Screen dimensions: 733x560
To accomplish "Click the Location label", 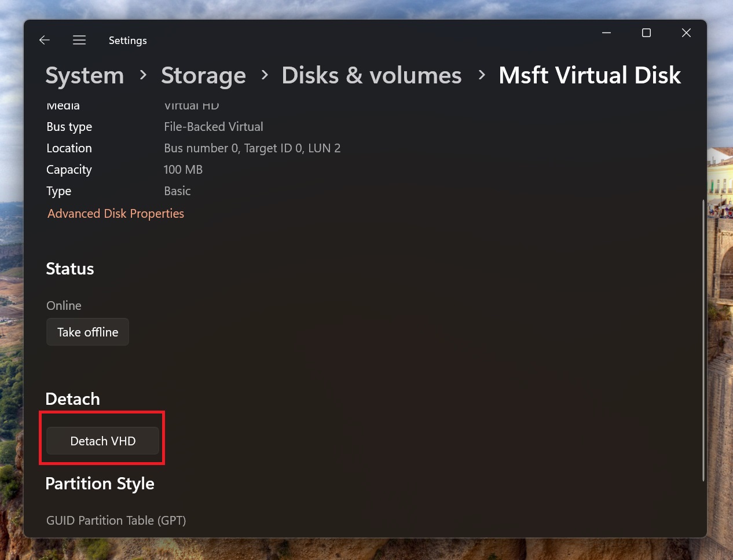I will 69,148.
